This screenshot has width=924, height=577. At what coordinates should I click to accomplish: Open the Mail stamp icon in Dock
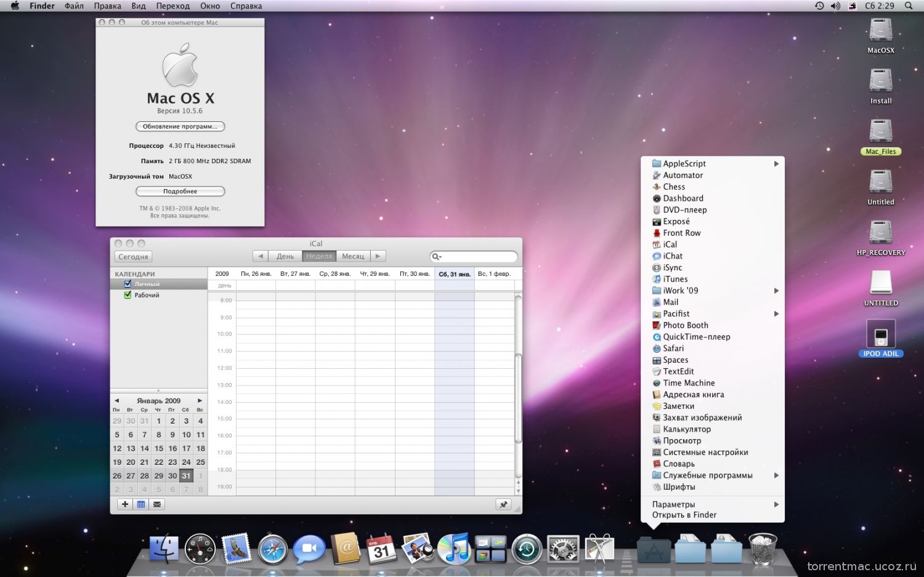pos(237,549)
